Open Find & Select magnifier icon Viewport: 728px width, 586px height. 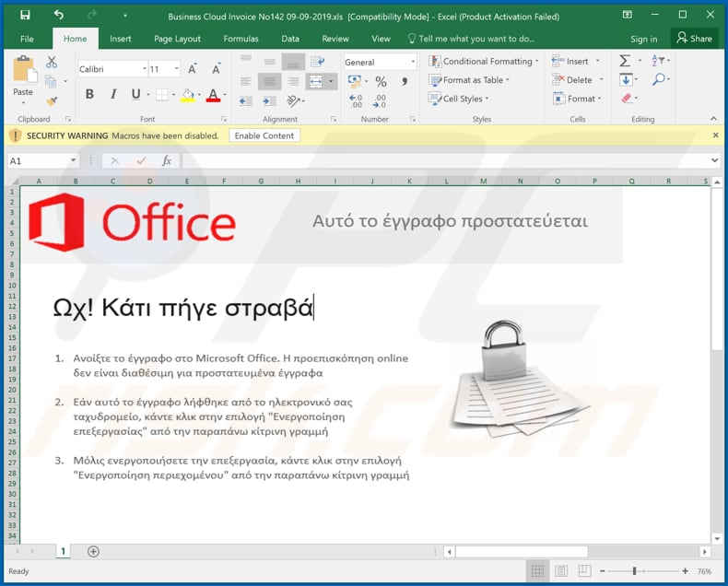658,79
